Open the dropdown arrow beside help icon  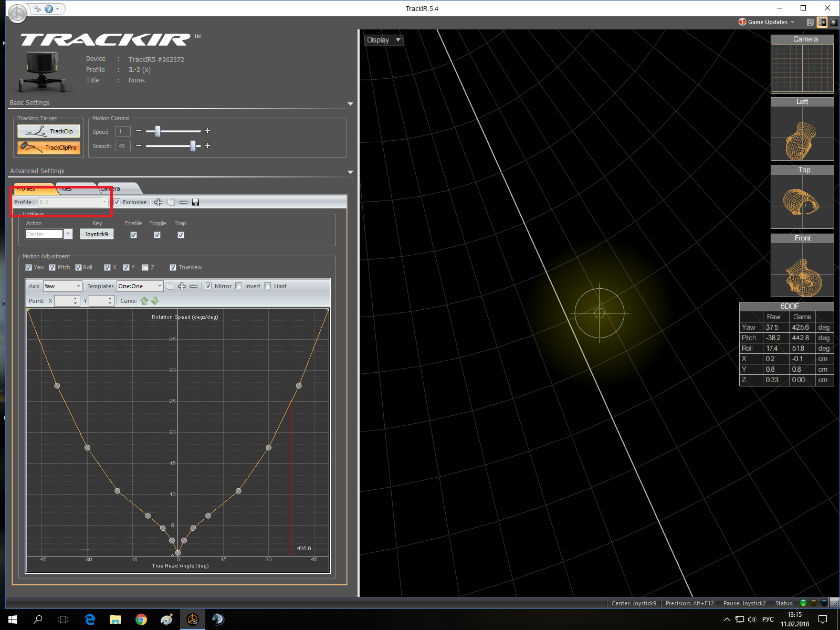tap(57, 9)
